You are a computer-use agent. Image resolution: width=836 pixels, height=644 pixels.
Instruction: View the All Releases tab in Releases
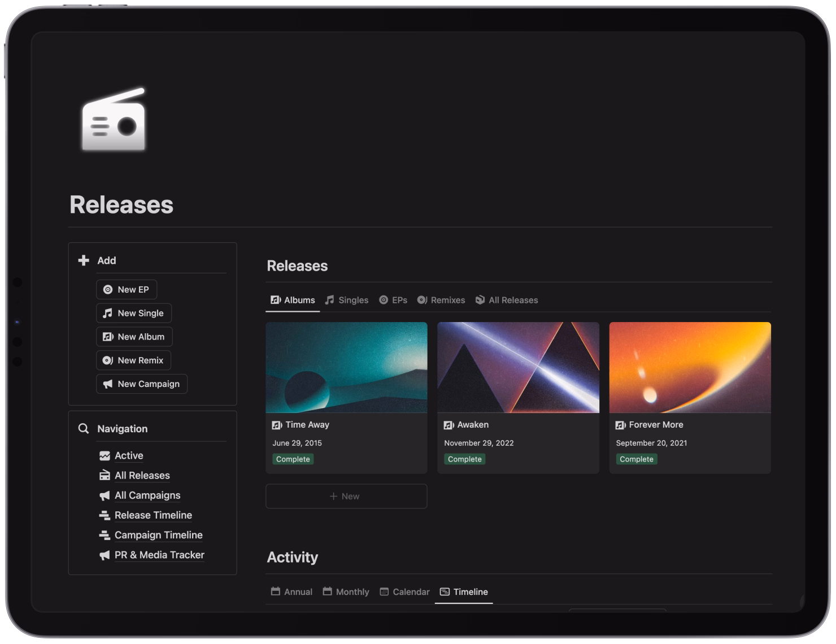[507, 300]
